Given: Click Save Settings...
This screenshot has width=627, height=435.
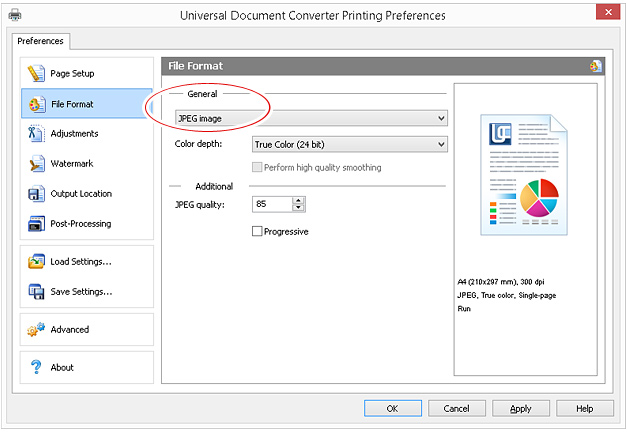Looking at the screenshot, I should pyautogui.click(x=87, y=291).
